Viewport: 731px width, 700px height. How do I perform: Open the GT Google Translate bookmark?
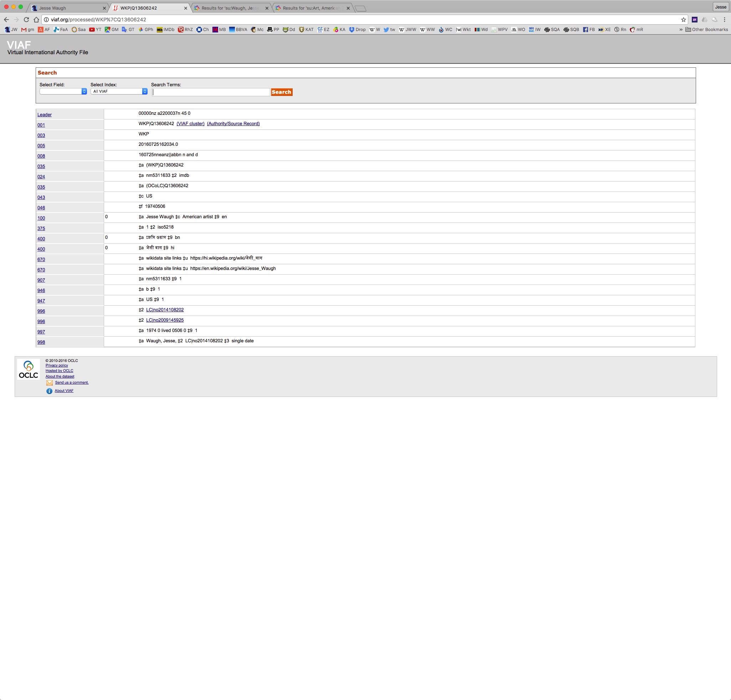[128, 30]
